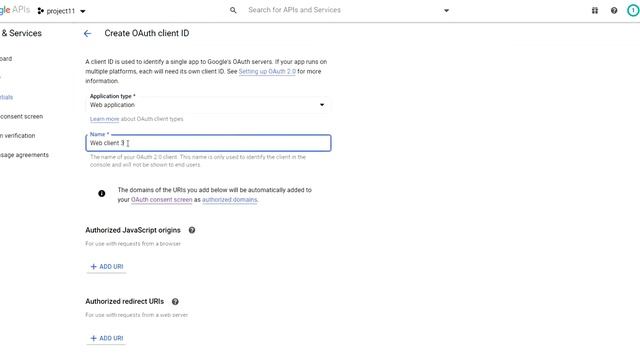Click the APIs & Services sidebar title

[x=21, y=33]
